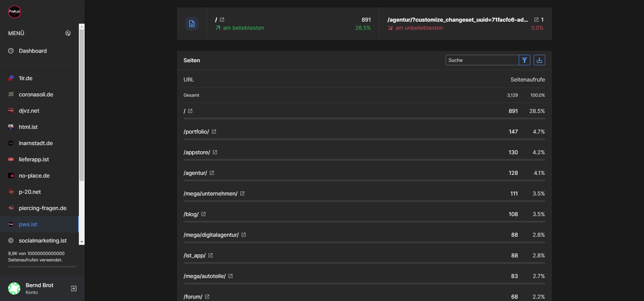This screenshot has height=301, width=644.
Task: Click the logout icon beside Bernd Brot
Action: tap(73, 288)
